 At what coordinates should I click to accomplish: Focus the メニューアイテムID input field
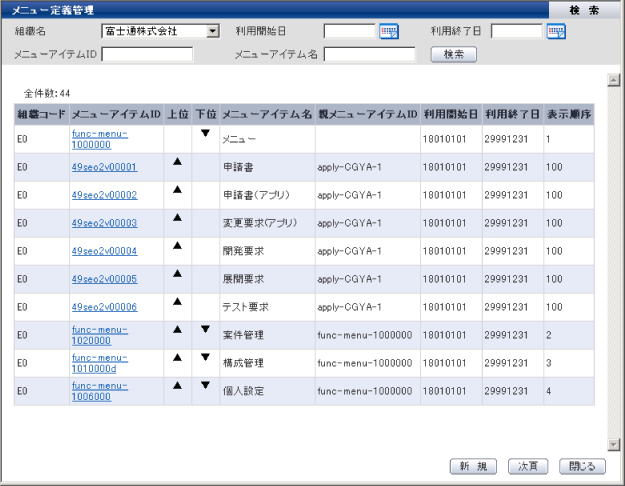[147, 55]
